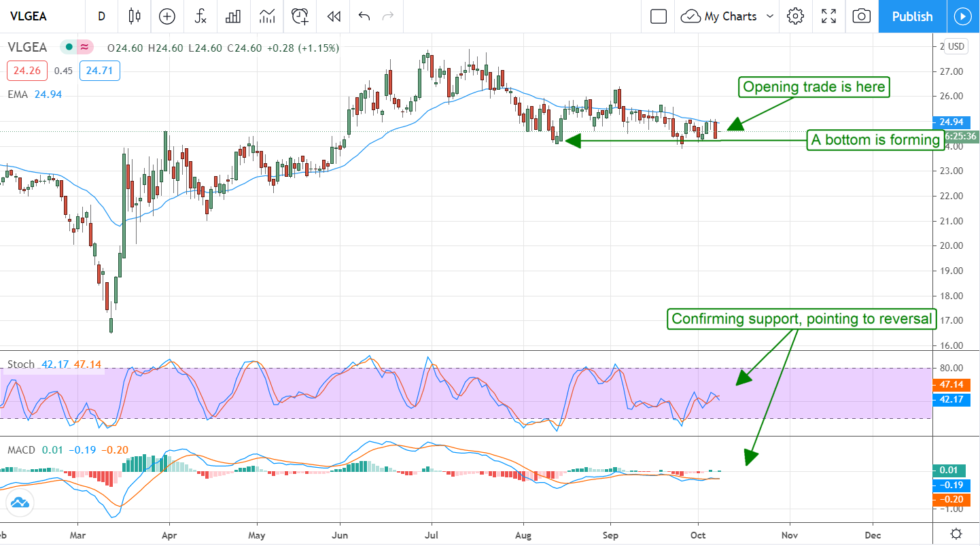Open the financials bar chart icon
This screenshot has width=980, height=546.
234,16
